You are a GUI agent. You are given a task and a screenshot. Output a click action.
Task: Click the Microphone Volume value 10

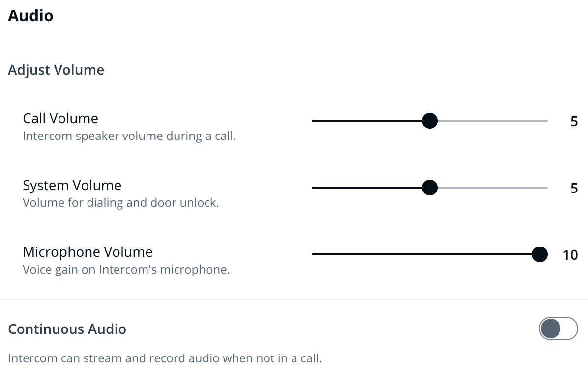click(x=570, y=255)
